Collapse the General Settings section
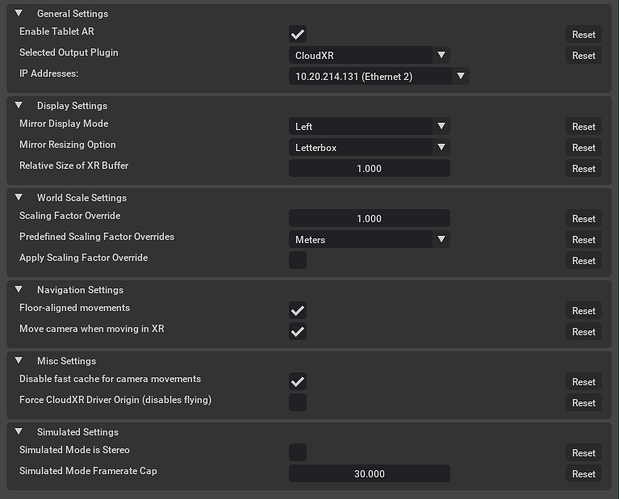The image size is (619, 499). [x=19, y=13]
